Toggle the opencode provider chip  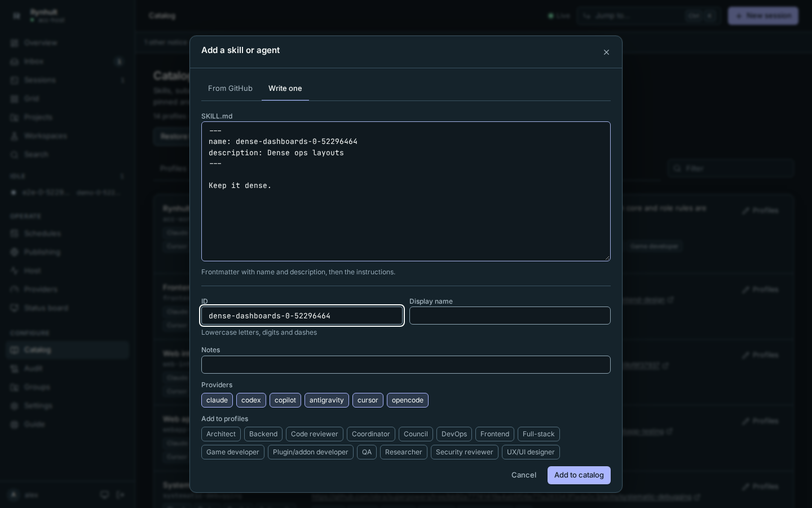point(408,400)
